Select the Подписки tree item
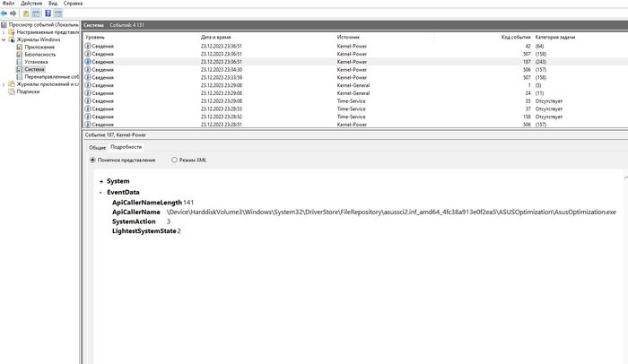This screenshot has height=364, width=628. click(x=28, y=91)
